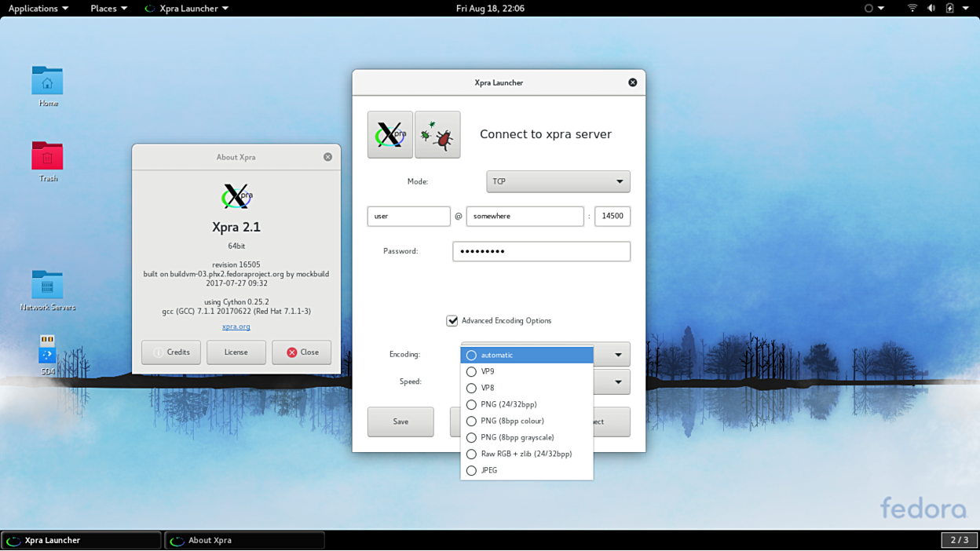Image resolution: width=980 pixels, height=551 pixels.
Task: Select PNG (8bpp grayscale) encoding
Action: 517,438
